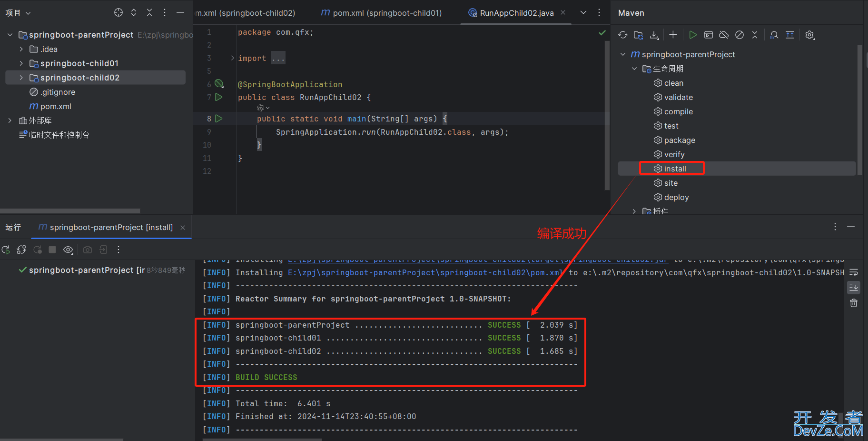Expand the 插件 plugins node

point(634,211)
